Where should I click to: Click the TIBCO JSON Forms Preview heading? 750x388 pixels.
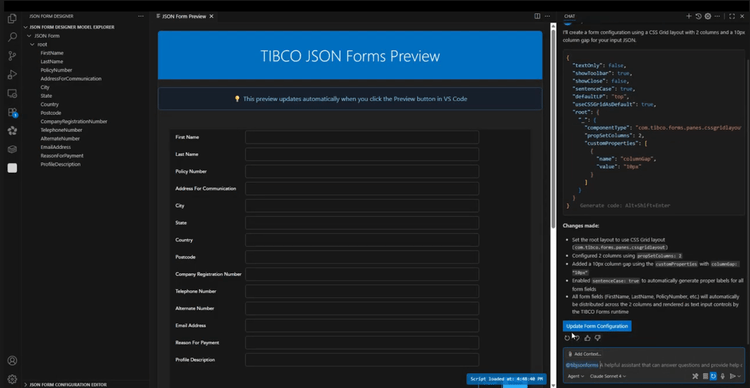(x=350, y=56)
